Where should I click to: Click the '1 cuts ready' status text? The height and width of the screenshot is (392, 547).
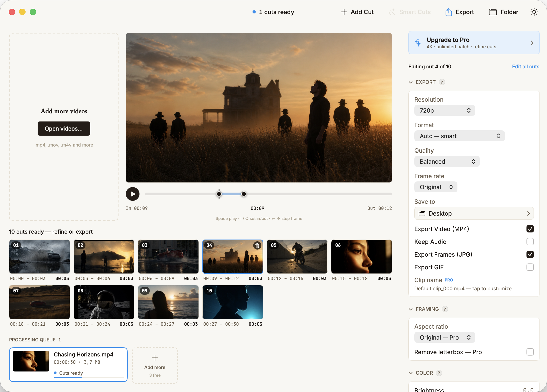276,12
